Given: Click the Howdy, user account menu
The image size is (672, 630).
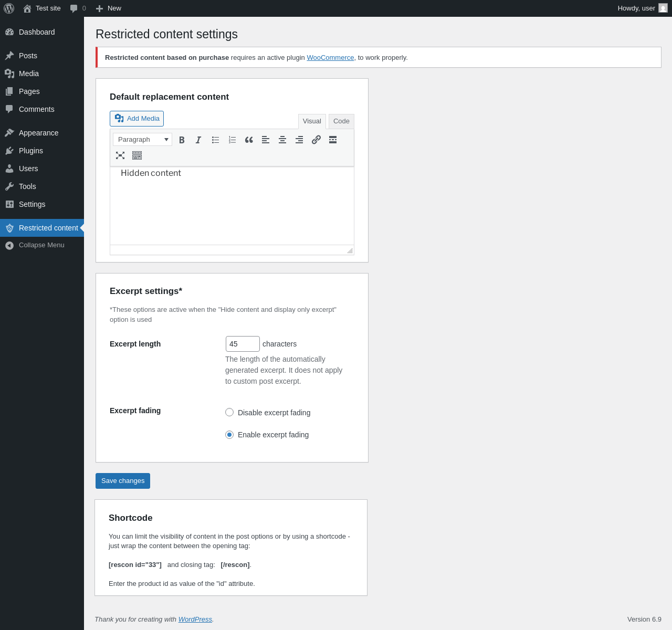Looking at the screenshot, I should pos(643,8).
